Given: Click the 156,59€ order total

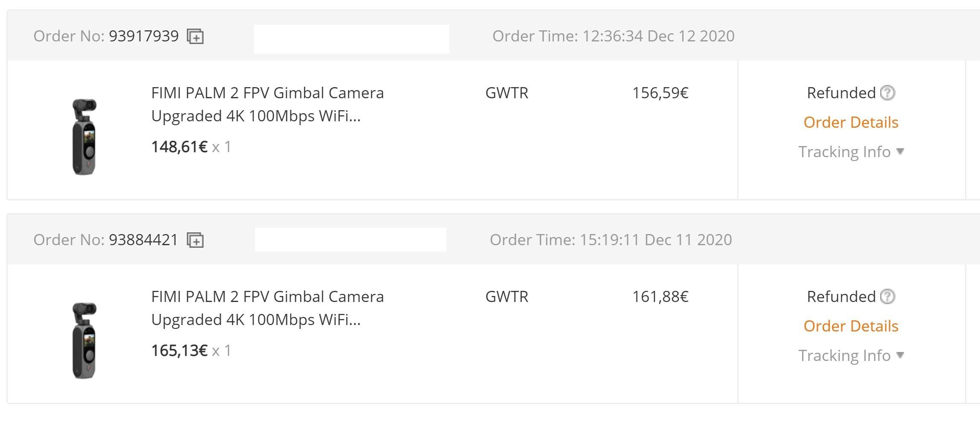Looking at the screenshot, I should click(x=660, y=93).
